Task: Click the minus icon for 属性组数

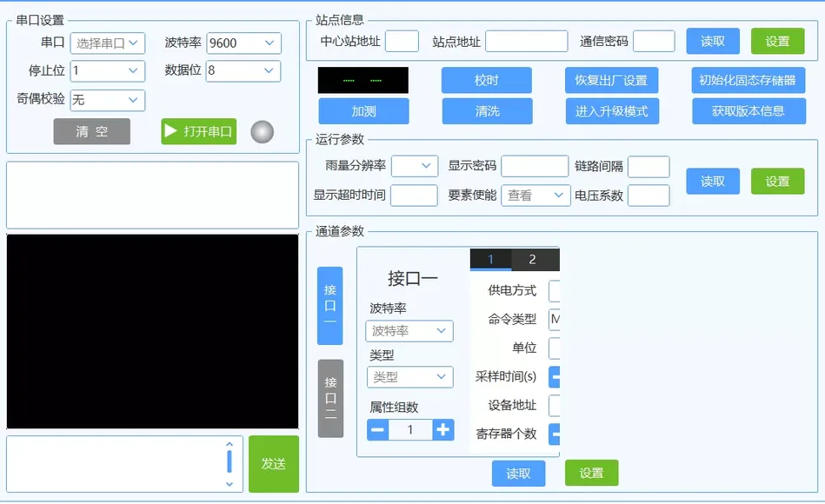Action: (377, 429)
